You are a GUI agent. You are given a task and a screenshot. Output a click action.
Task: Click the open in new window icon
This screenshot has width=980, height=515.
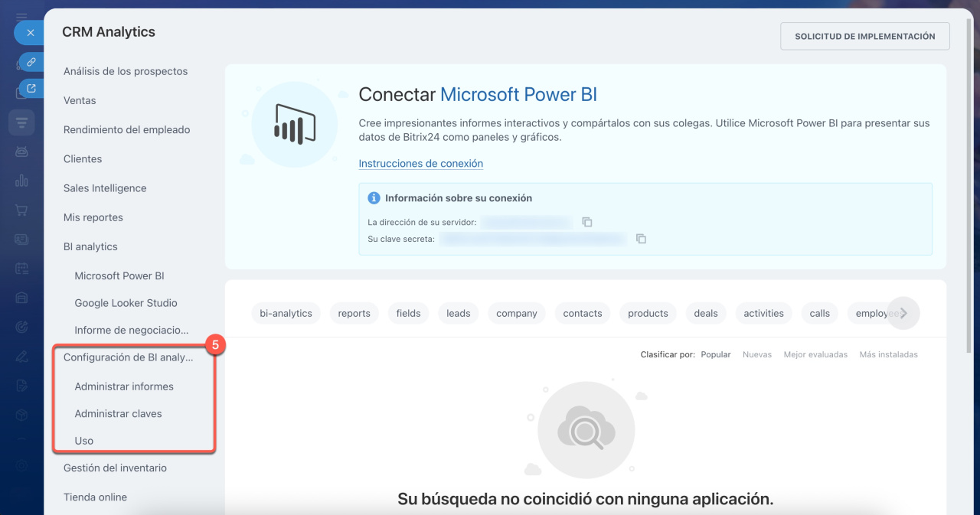click(31, 89)
